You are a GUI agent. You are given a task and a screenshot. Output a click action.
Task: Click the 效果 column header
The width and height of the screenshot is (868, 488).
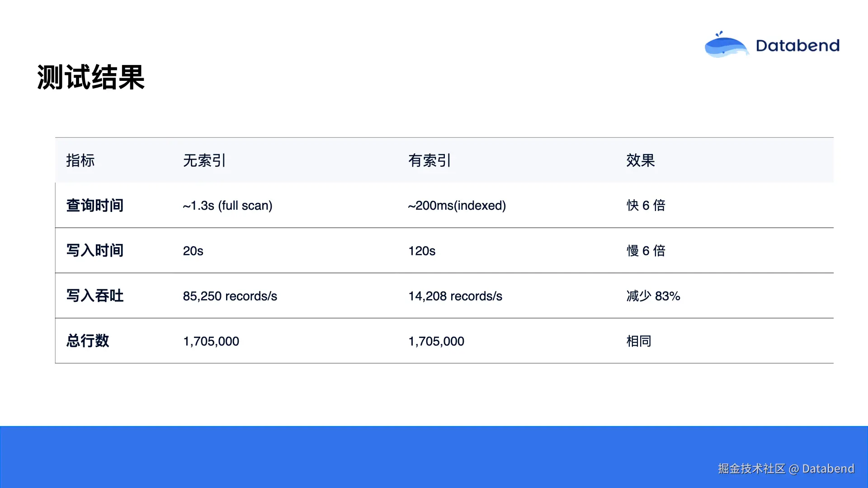coord(641,160)
